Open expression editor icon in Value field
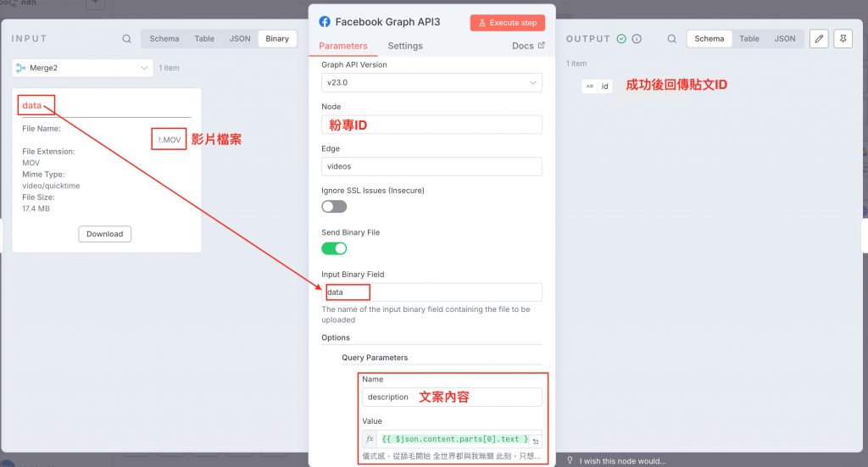The image size is (868, 467). (x=536, y=441)
